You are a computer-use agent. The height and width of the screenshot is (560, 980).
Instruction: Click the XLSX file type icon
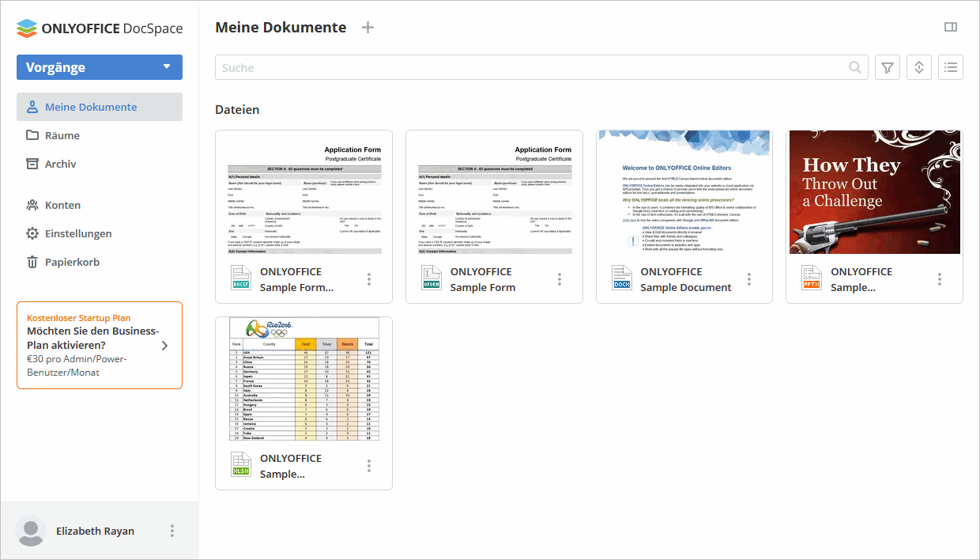coord(241,464)
